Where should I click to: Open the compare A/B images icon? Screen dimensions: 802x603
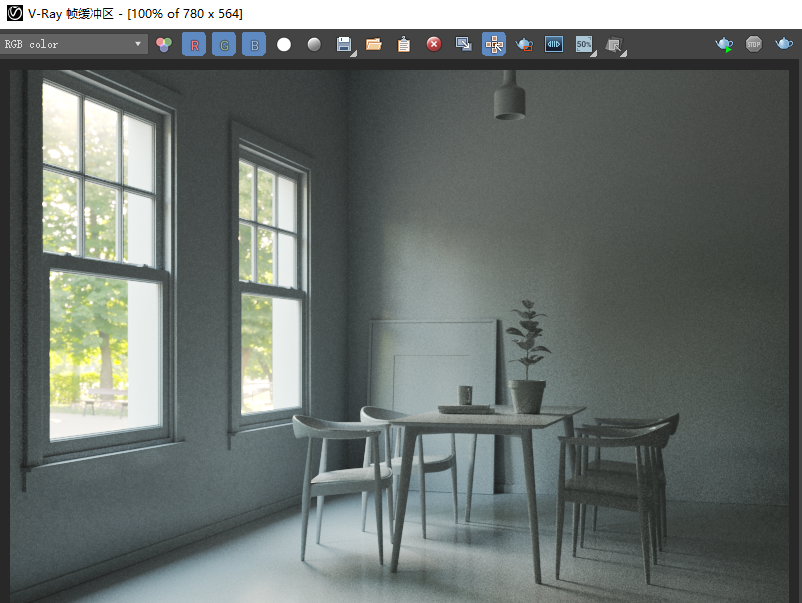coord(554,44)
